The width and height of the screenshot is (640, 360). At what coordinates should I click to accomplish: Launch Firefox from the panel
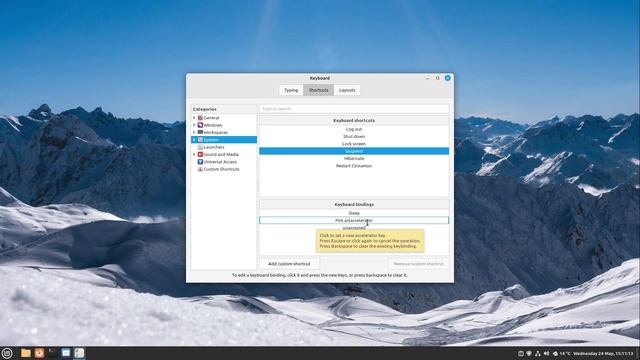(39, 353)
